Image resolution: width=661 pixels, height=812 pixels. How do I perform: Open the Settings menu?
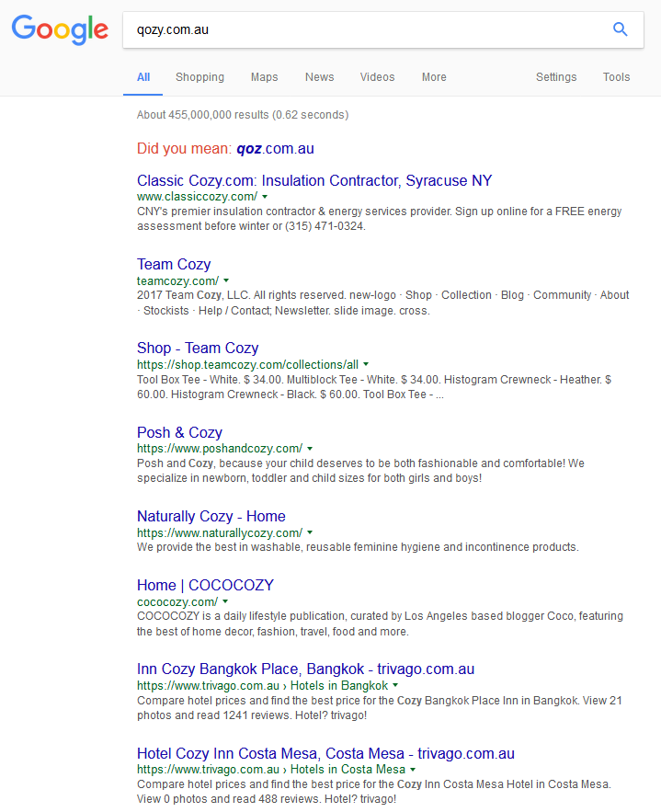(x=556, y=77)
